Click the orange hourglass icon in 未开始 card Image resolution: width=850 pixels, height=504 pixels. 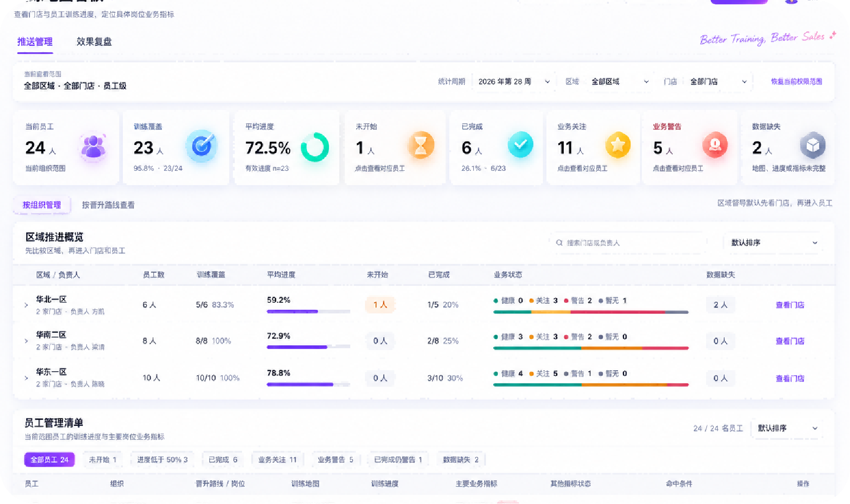[420, 145]
